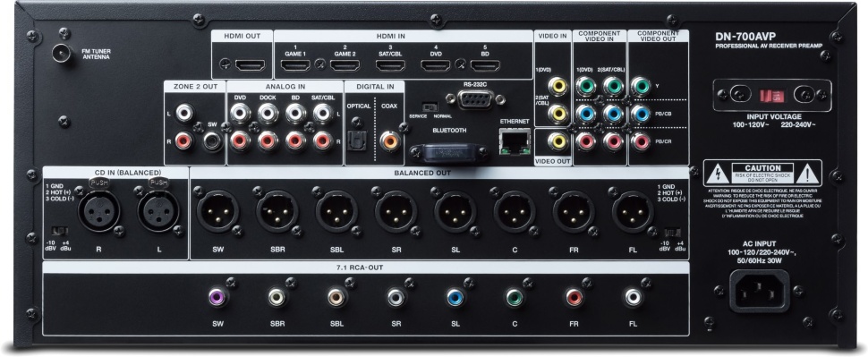The height and width of the screenshot is (357, 868).
Task: Toggle CD IN -10dBV/+4dBu level switch
Action: click(x=59, y=231)
